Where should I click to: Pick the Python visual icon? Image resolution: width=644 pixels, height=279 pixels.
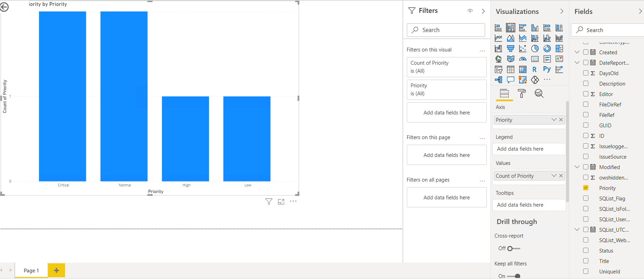coord(547,69)
